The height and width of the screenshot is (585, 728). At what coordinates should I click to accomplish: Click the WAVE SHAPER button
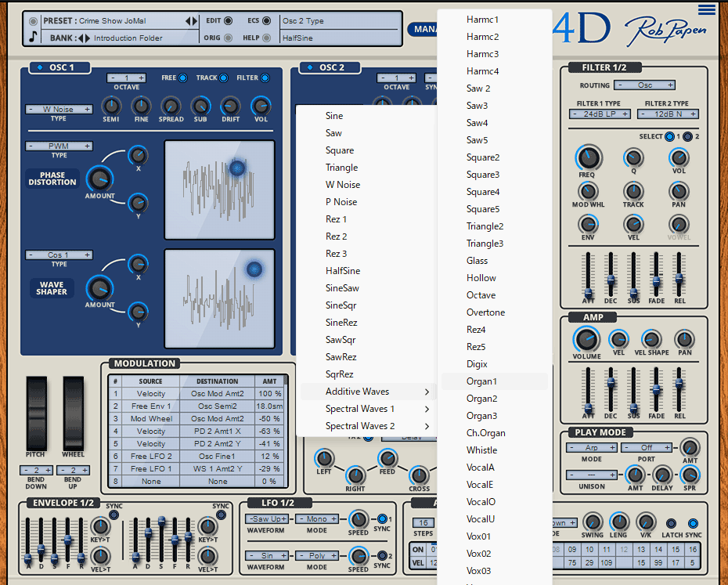coord(52,288)
